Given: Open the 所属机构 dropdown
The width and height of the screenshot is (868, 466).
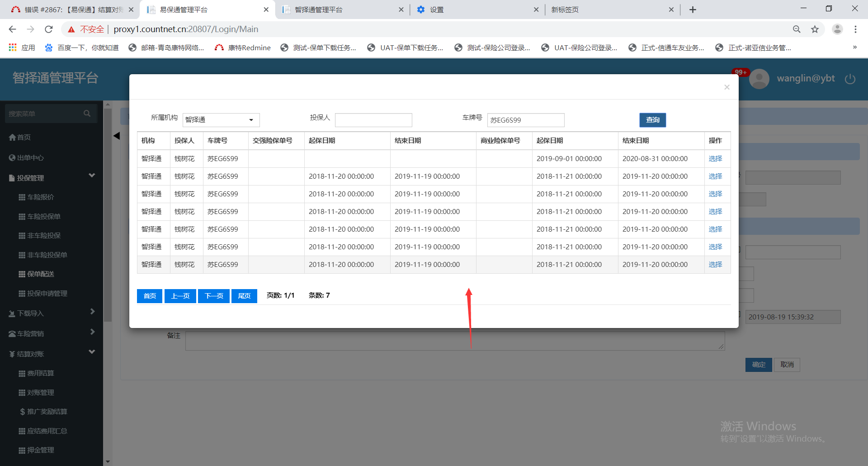Looking at the screenshot, I should pos(221,120).
